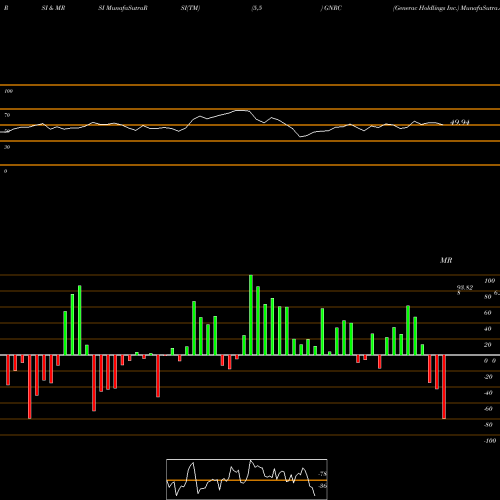Click the 60 label on the MR axis
Viewport: 500px width, 500px height.
coord(488,313)
